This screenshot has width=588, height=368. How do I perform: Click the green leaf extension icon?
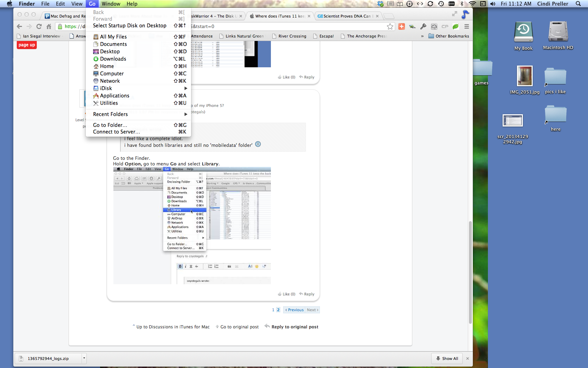456,26
